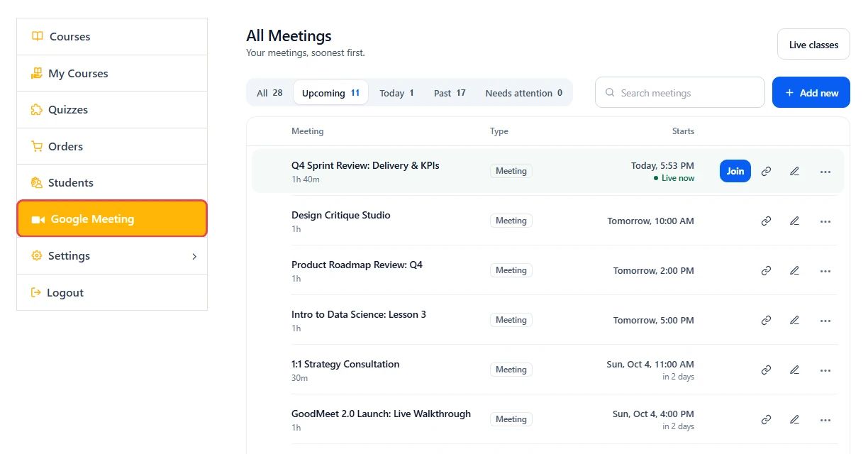Edit the Q4 Sprint Review meeting

point(794,171)
